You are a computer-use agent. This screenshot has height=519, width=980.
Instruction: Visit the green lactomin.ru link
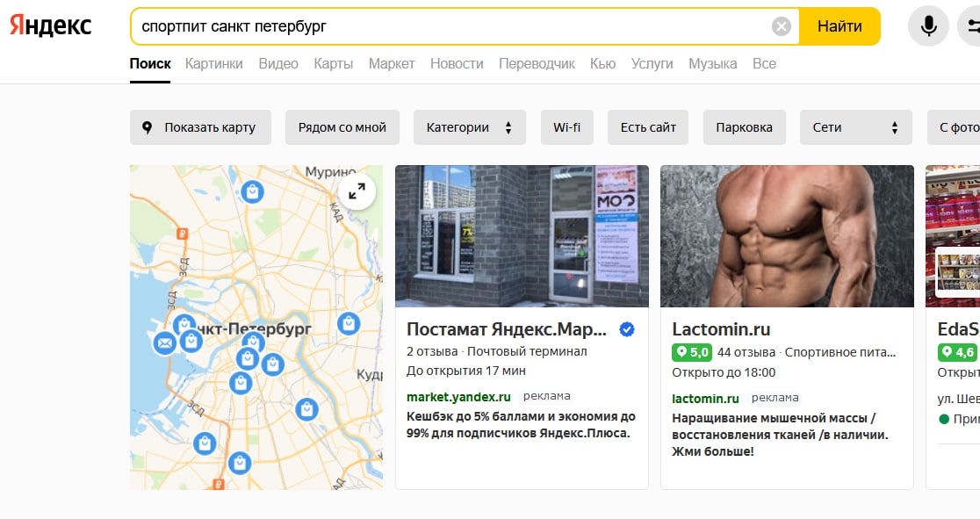[x=705, y=399]
